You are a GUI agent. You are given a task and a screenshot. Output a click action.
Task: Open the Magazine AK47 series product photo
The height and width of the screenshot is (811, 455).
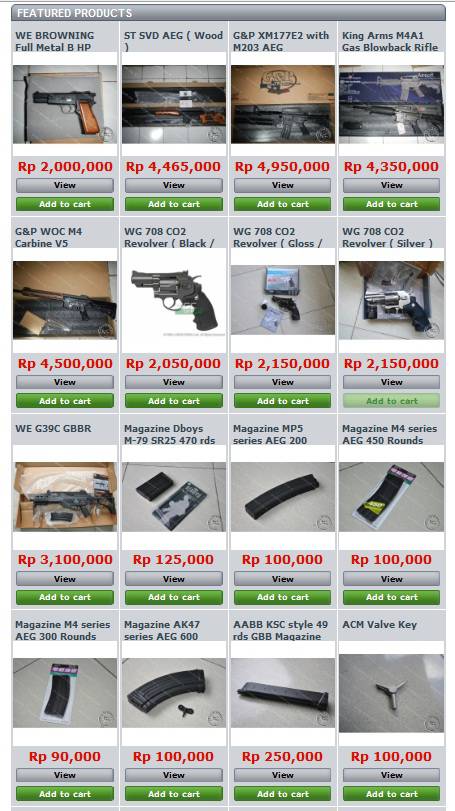point(174,693)
